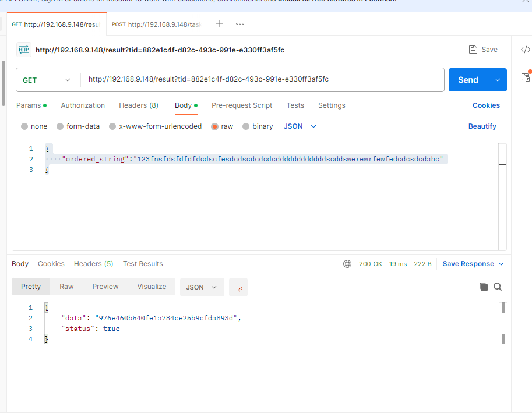This screenshot has width=532, height=413.
Task: Search the response with magnifier icon
Action: 498,287
